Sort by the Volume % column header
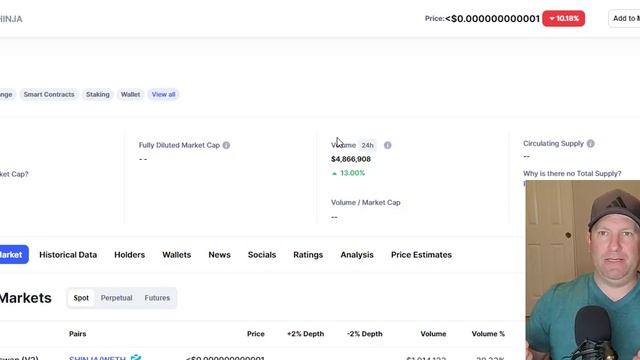Viewport: 640px width, 360px height. coord(488,334)
